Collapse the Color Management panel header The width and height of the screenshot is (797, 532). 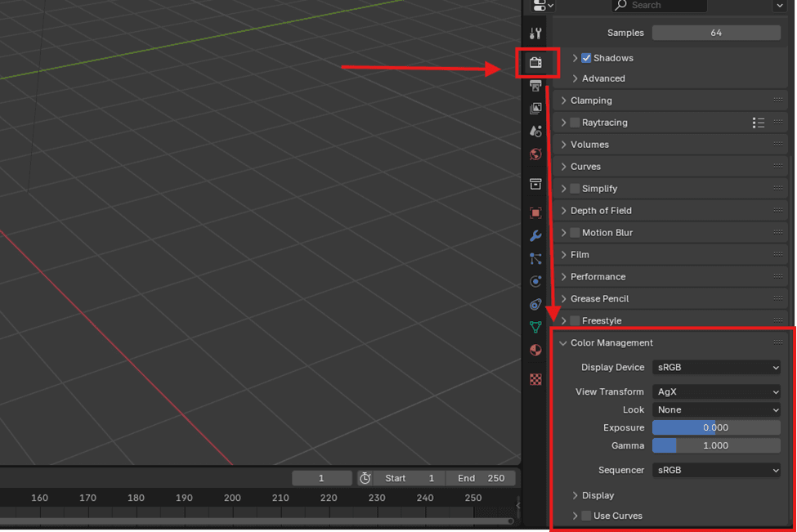coord(611,343)
